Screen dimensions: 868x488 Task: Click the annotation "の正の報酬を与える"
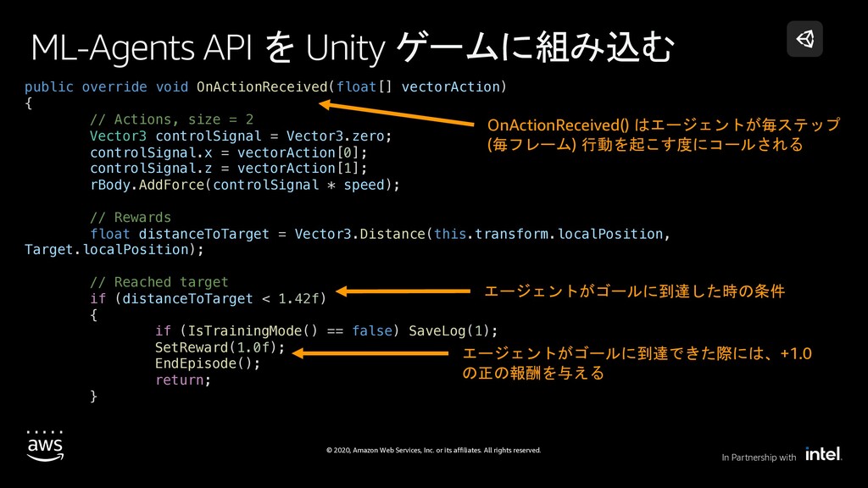(x=533, y=373)
